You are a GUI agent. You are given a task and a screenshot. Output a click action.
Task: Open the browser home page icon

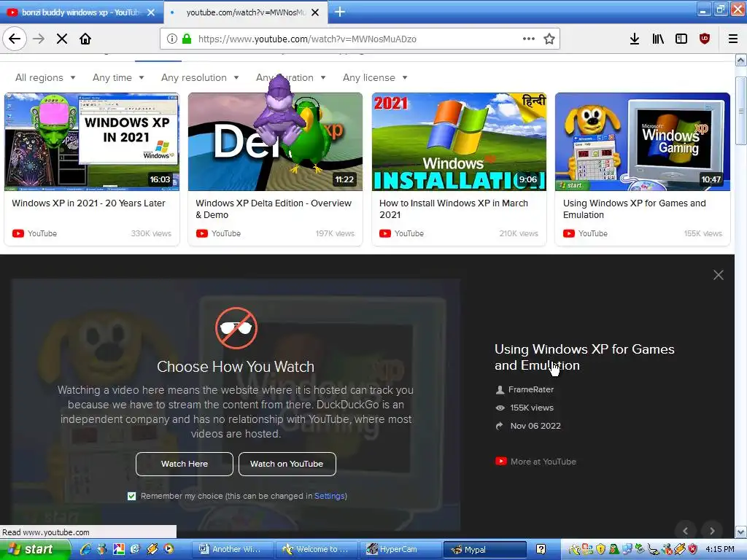pos(85,39)
